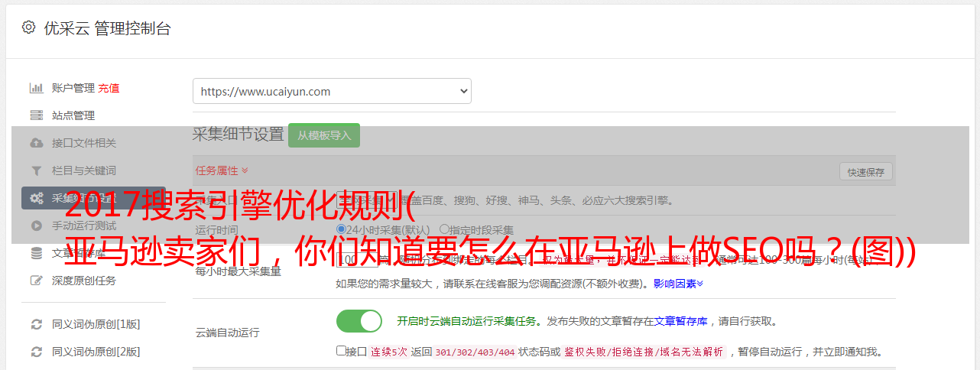The image size is (980, 370).
Task: Select the 24小时采集(默认) radio option
Action: [341, 229]
